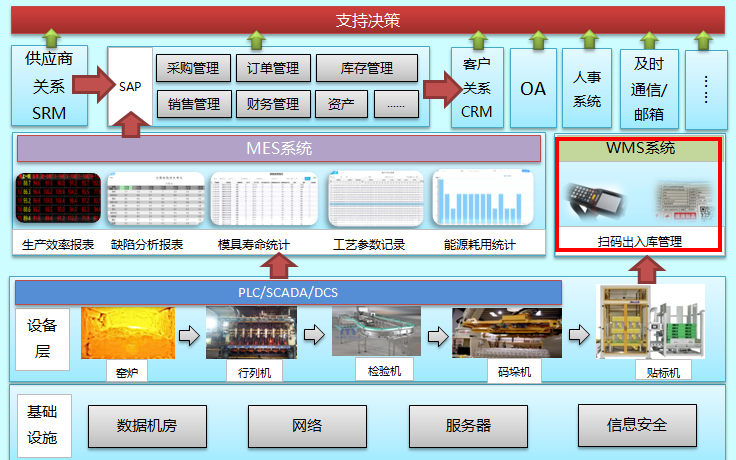Image resolution: width=736 pixels, height=460 pixels.
Task: Click the 采购管理 button
Action: 193,68
